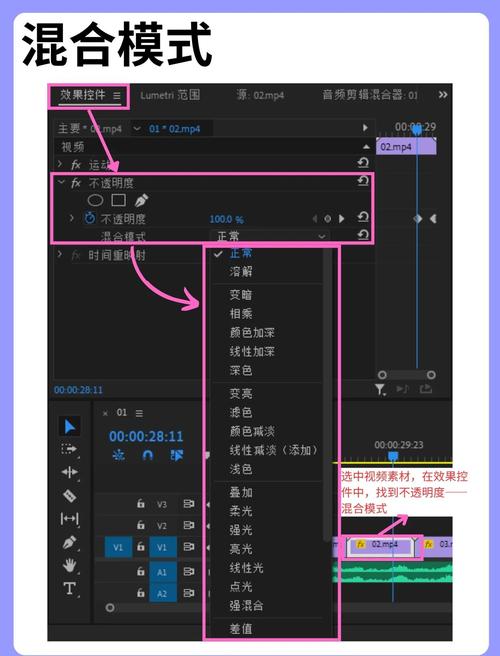Image resolution: width=500 pixels, height=656 pixels.
Task: Select the Type tool
Action: [x=69, y=589]
